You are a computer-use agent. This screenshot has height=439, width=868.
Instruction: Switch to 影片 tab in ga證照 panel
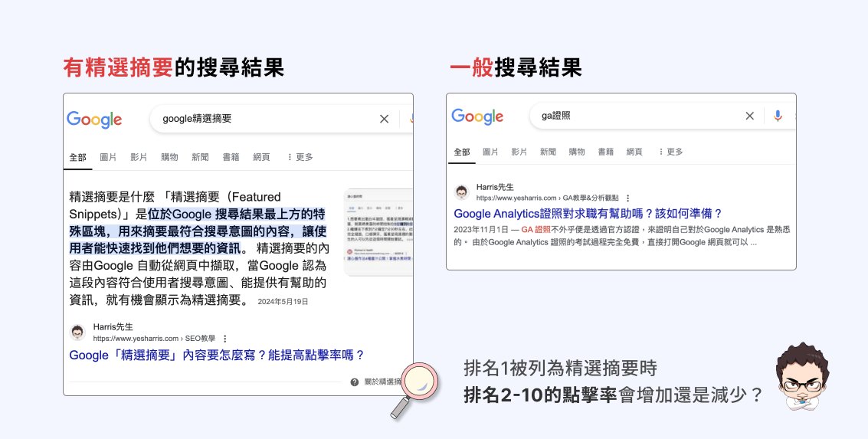tap(519, 152)
